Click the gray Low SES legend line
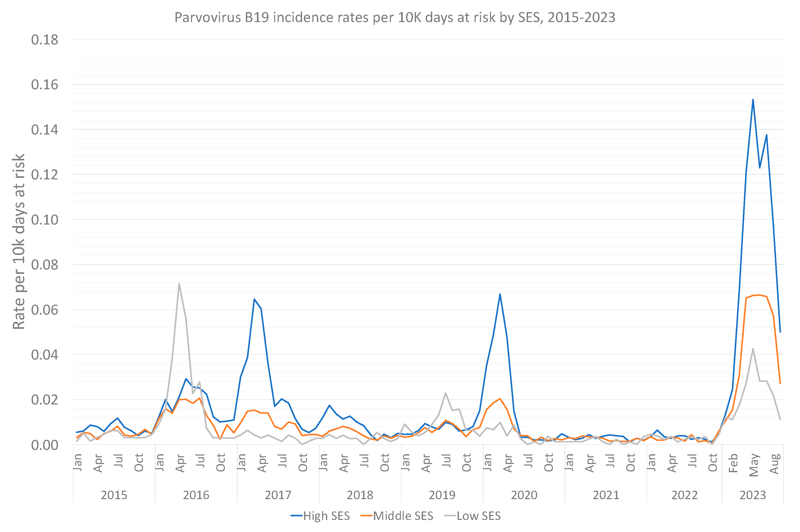The width and height of the screenshot is (800, 532). pyautogui.click(x=450, y=516)
